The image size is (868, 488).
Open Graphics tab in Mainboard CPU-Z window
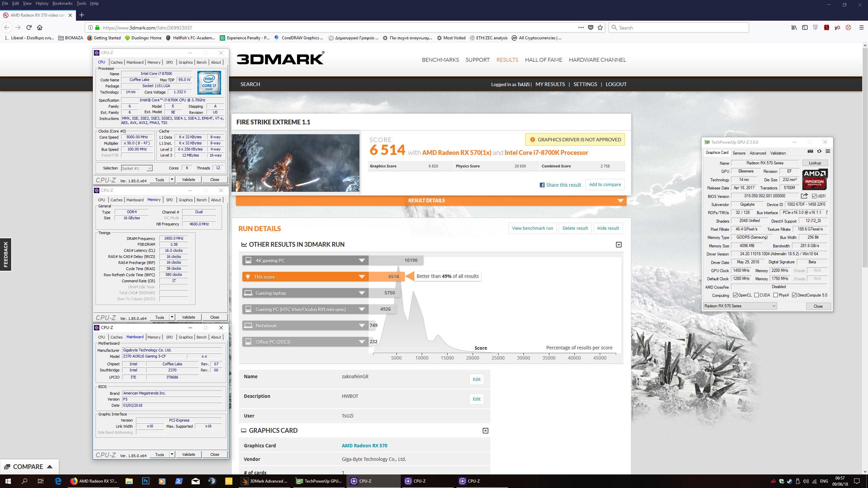pyautogui.click(x=186, y=337)
